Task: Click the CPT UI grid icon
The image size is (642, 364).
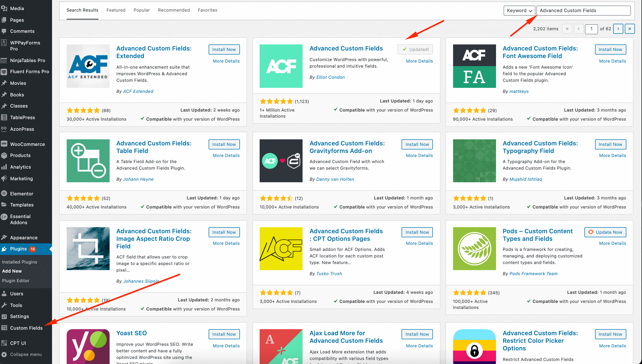Action: point(4,343)
